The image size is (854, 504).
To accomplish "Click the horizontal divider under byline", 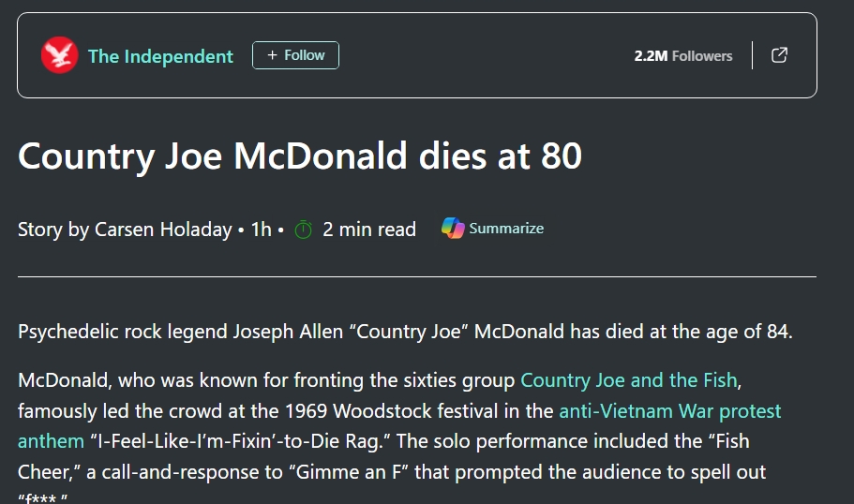I will [416, 276].
